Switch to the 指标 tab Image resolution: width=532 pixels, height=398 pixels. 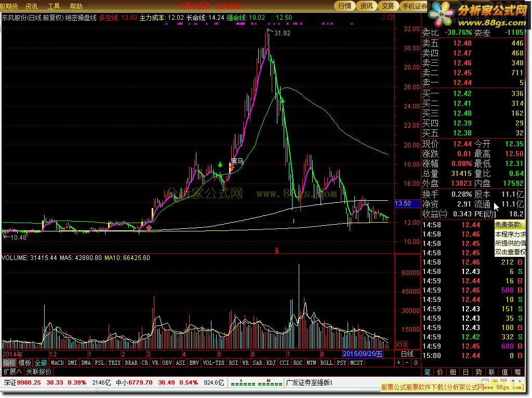[x=9, y=363]
